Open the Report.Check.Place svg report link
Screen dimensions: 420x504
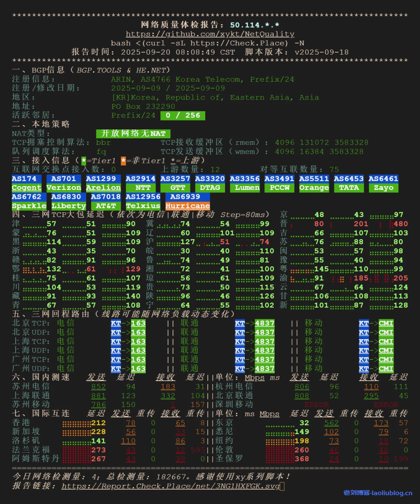170,486
